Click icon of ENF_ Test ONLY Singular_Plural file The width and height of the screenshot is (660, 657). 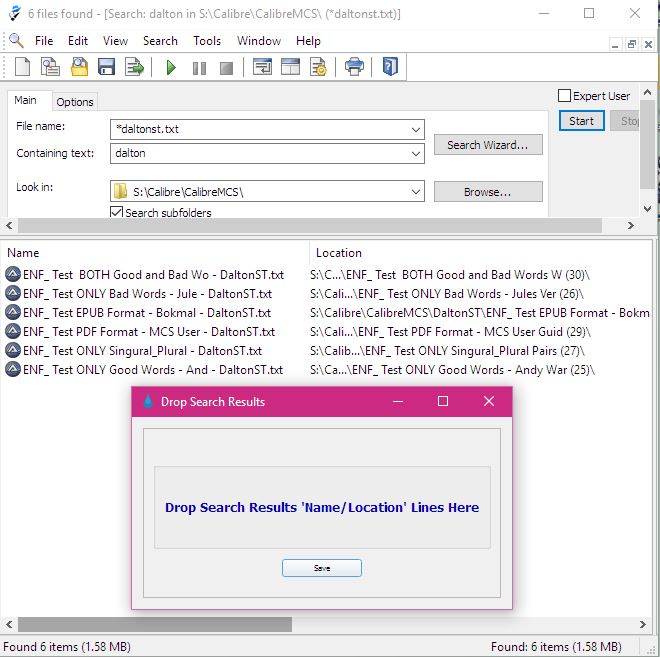click(x=13, y=350)
